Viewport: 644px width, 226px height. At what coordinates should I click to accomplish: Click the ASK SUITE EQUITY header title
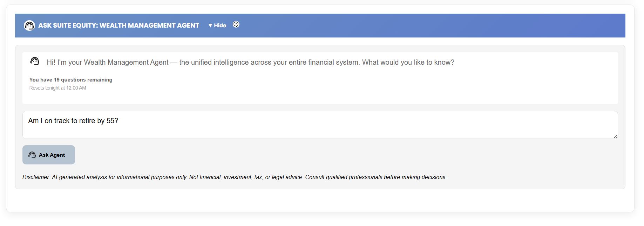click(x=119, y=25)
